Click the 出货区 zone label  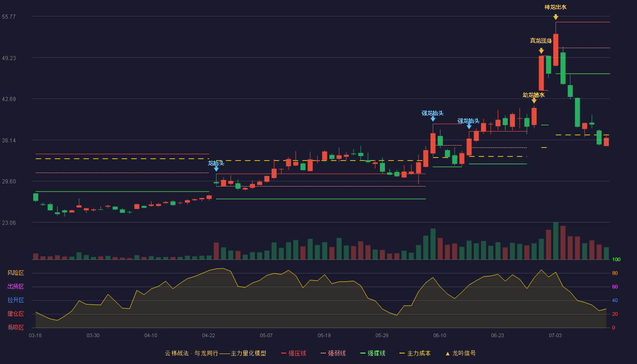(x=15, y=287)
